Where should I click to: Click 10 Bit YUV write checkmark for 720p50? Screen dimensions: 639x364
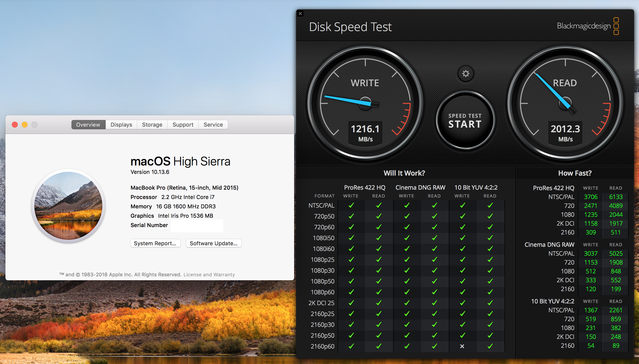463,216
